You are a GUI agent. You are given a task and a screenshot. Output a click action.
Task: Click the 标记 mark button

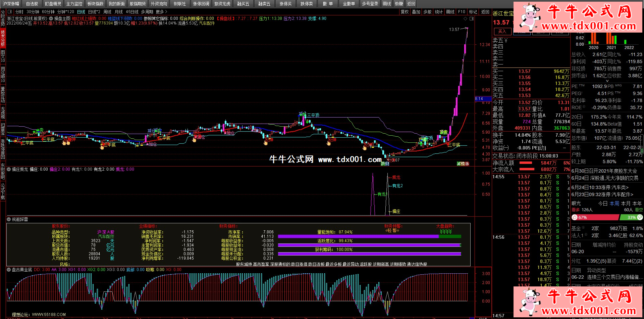[x=473, y=12]
